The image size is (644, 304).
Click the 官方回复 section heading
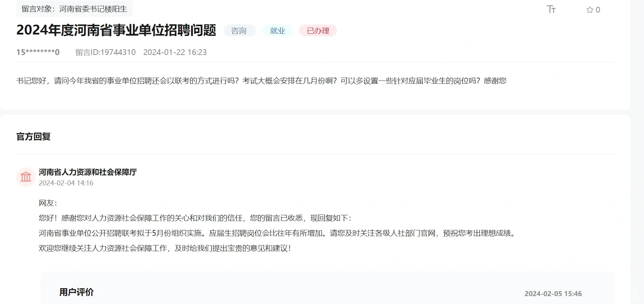[33, 137]
